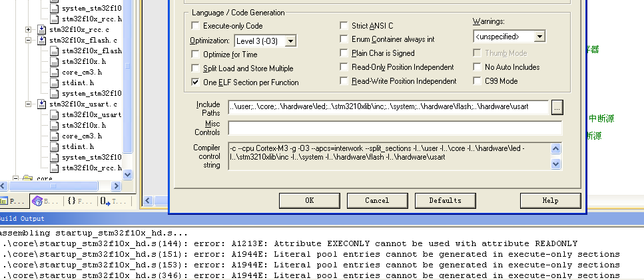The image size is (644, 280).
Task: Select the stm32f10x_flash header entry
Action: click(92, 51)
